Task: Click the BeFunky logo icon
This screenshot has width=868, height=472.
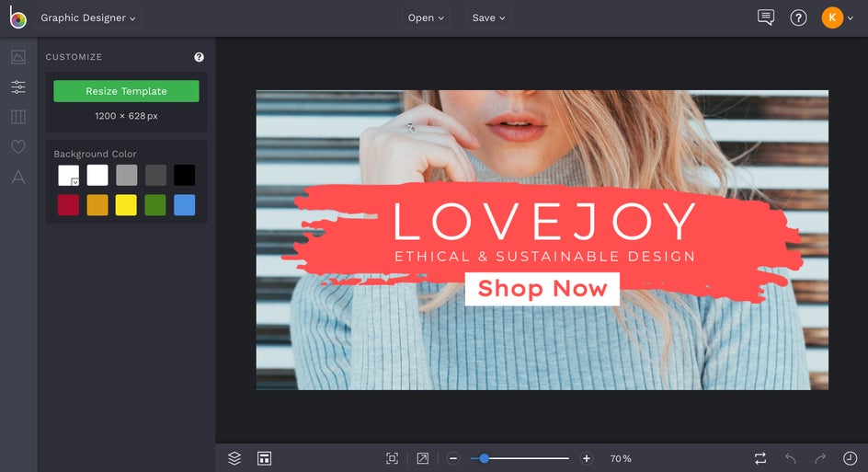Action: coord(17,17)
